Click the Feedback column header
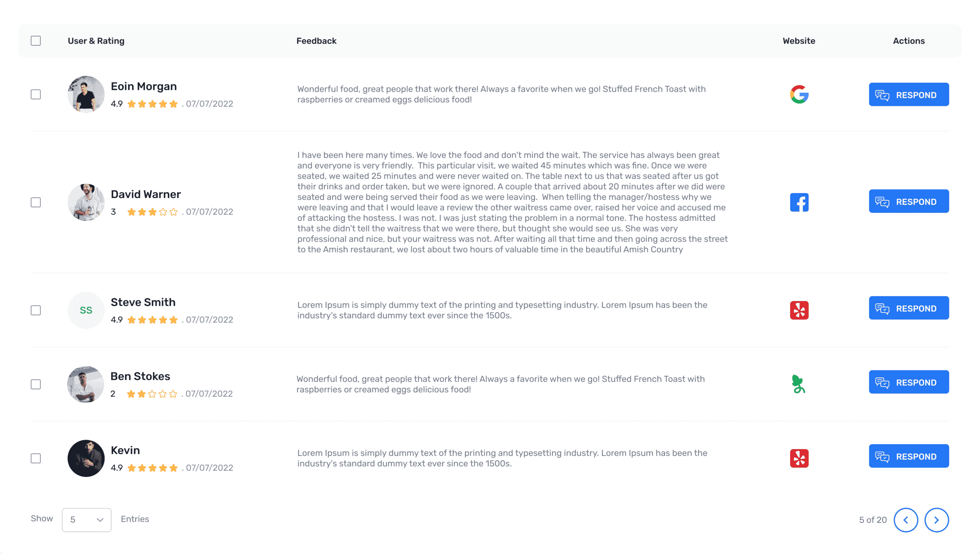 coord(316,41)
